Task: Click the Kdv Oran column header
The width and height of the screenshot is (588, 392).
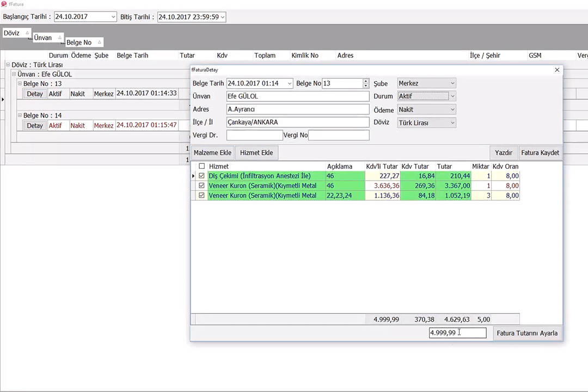Action: point(505,166)
